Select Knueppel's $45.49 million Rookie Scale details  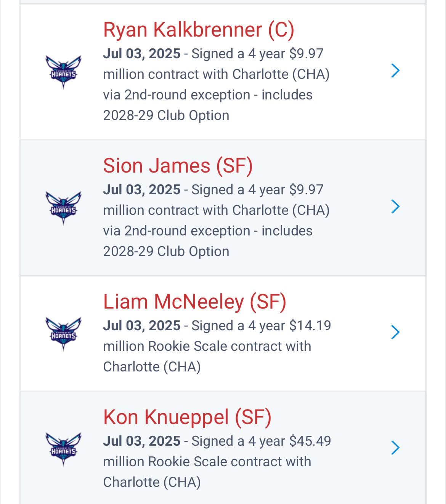(x=217, y=461)
